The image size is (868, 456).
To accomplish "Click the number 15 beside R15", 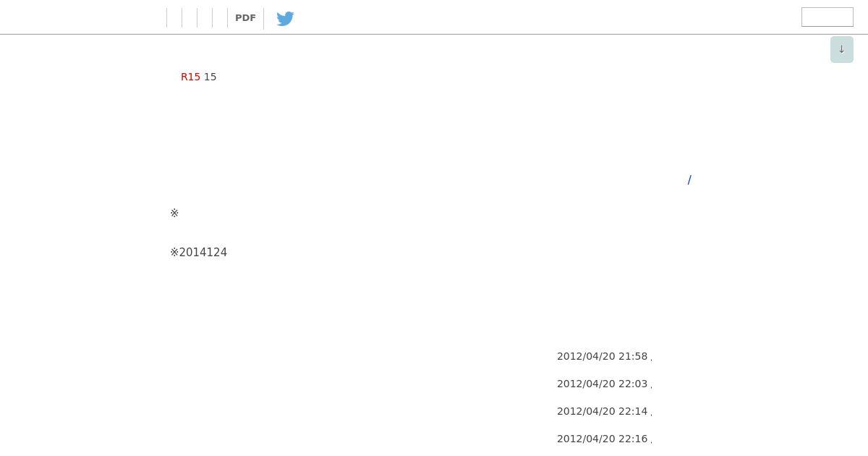I will pos(210,77).
